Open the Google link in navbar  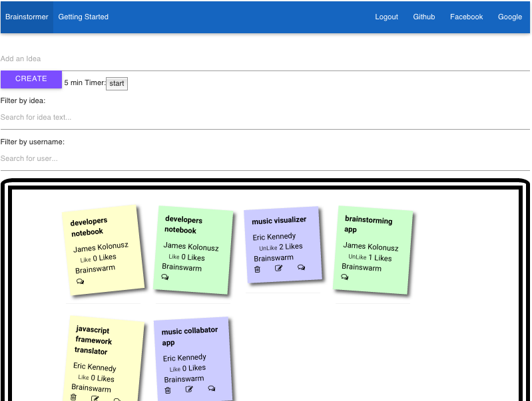tap(509, 17)
